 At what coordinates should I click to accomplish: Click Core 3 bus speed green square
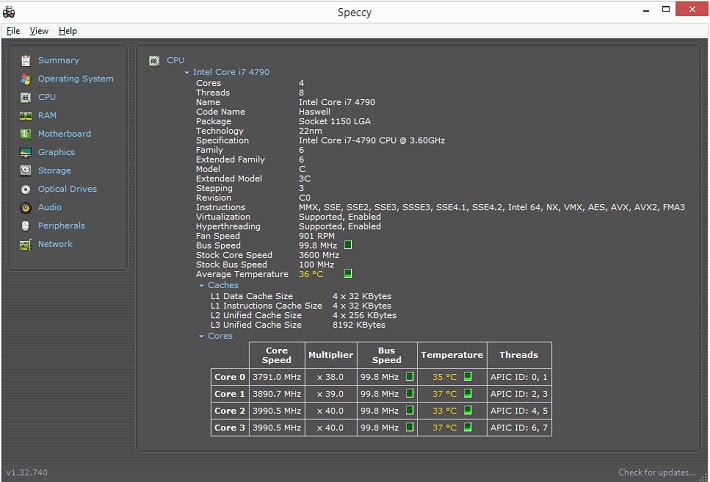[x=409, y=428]
